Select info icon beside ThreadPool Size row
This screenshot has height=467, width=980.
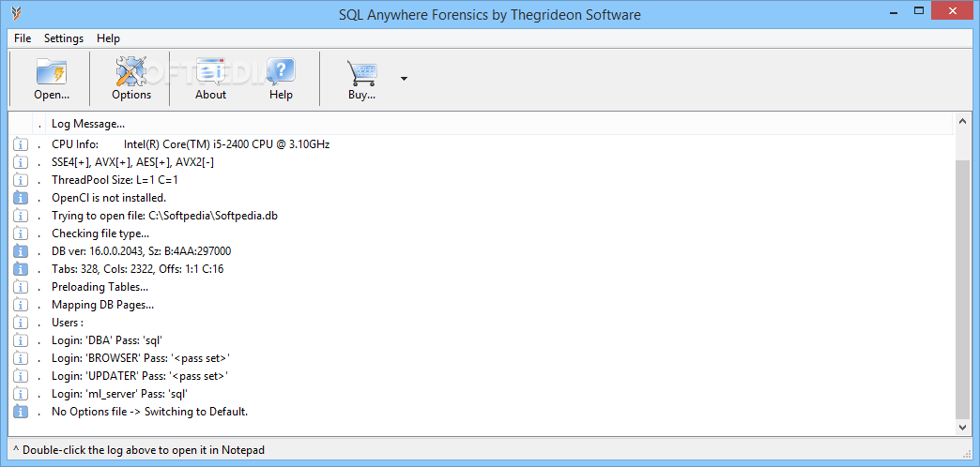pos(21,180)
